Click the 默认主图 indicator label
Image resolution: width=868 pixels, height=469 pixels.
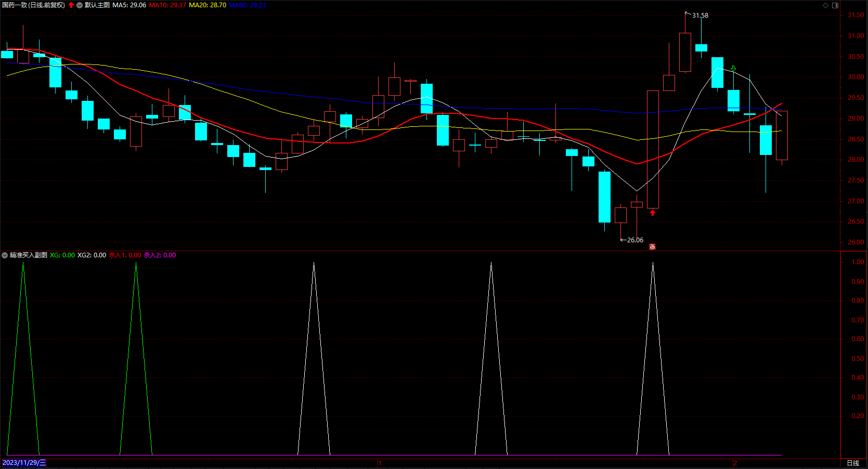coord(97,5)
